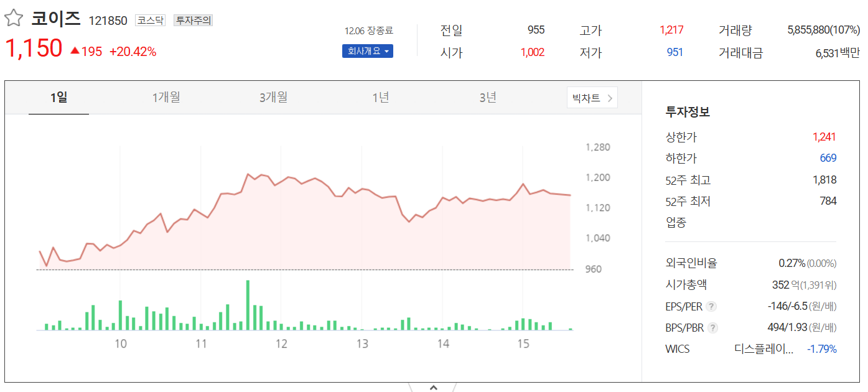The image size is (868, 392).
Task: Click the tallest green volume bar
Action: click(247, 305)
